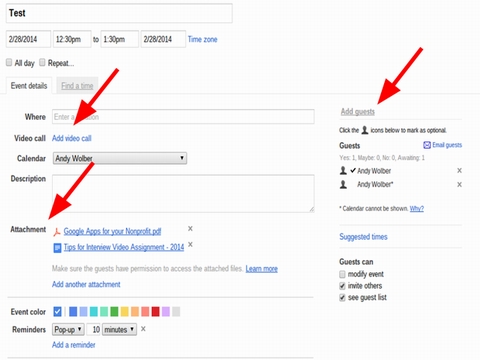Mark first Andy Wolber guest as optional
Image resolution: width=480 pixels, height=360 pixels.
point(343,171)
